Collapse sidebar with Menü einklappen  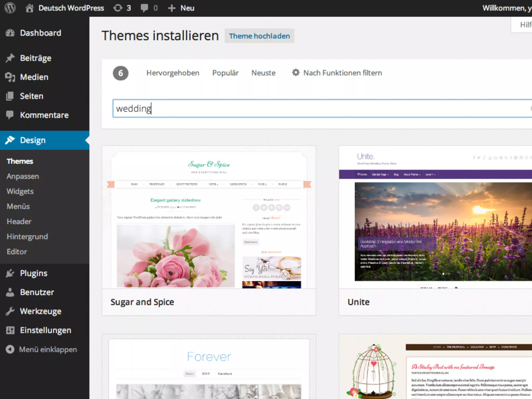click(42, 349)
